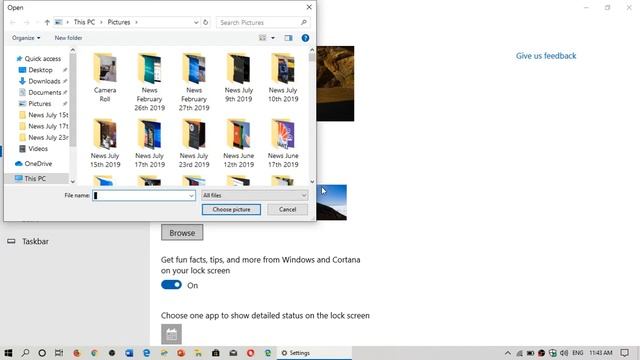Open News February 26th 2019 folder
The width and height of the screenshot is (640, 360).
click(x=149, y=82)
